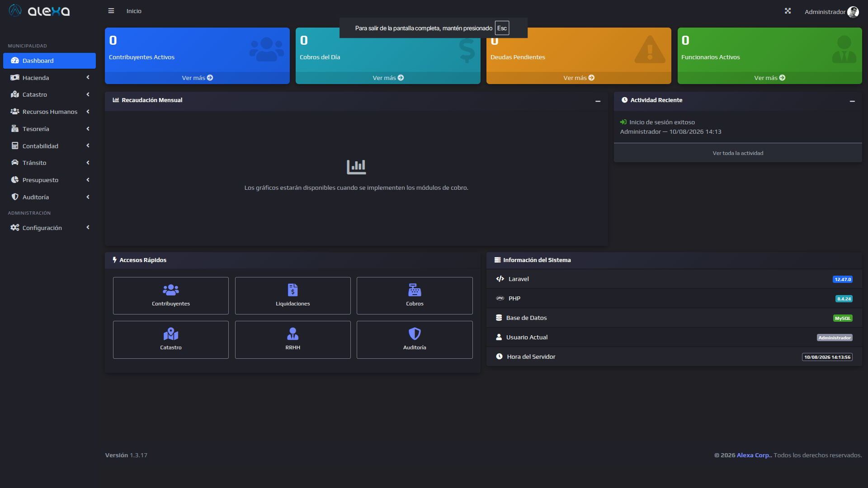This screenshot has width=868, height=488.
Task: Open the Contabilidad menu item
Action: click(x=49, y=146)
